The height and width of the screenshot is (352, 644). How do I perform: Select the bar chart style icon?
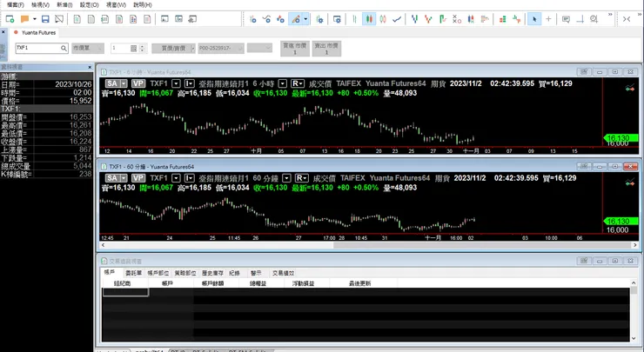pyautogui.click(x=354, y=19)
